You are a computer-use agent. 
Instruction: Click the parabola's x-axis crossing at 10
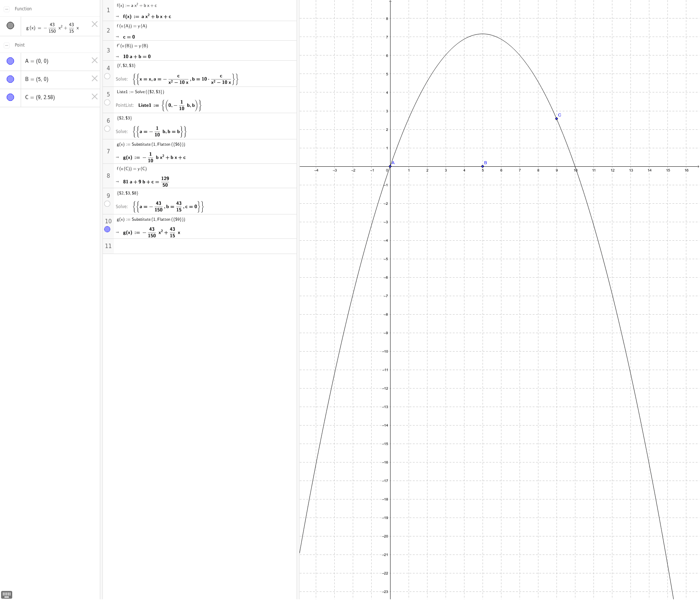point(575,166)
